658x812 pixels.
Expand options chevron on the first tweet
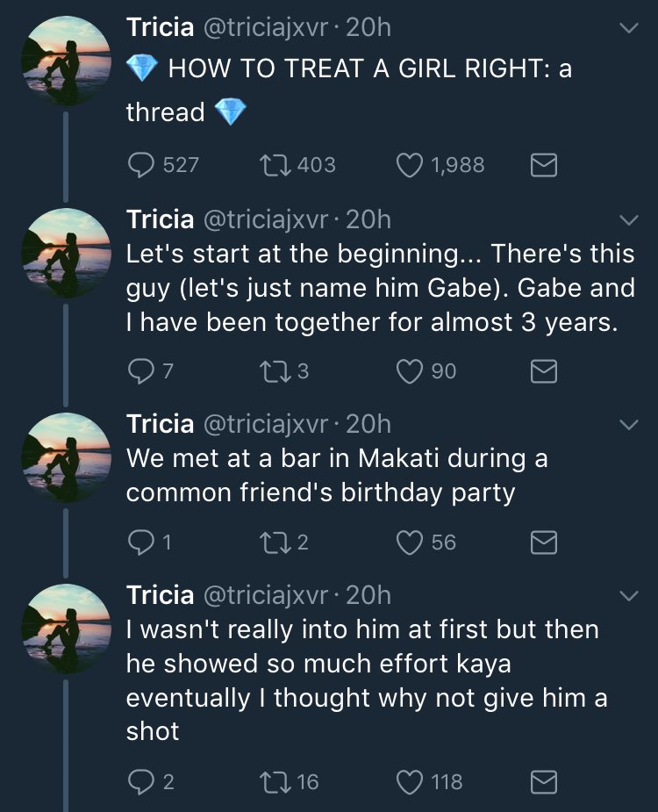(x=629, y=27)
